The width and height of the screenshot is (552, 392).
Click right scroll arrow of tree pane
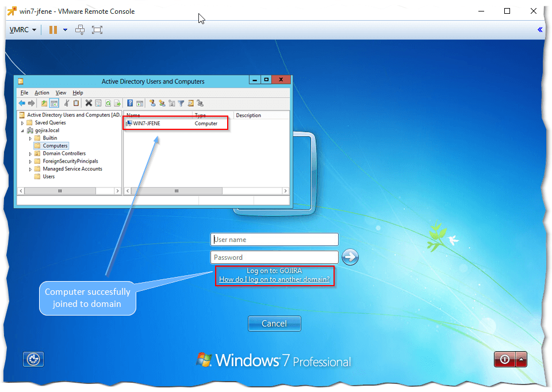117,191
